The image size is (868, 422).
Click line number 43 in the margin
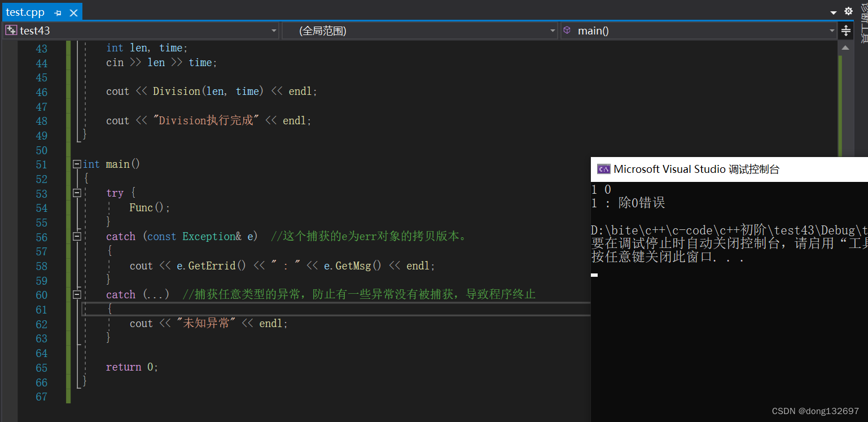[x=41, y=49]
